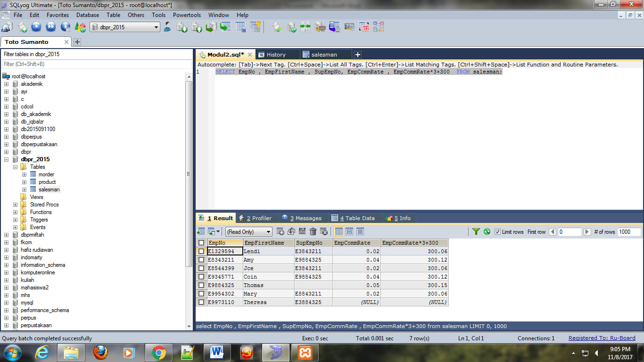The width and height of the screenshot is (644, 362).
Task: Check the row checkbox for E9973110
Action: pos(201,302)
